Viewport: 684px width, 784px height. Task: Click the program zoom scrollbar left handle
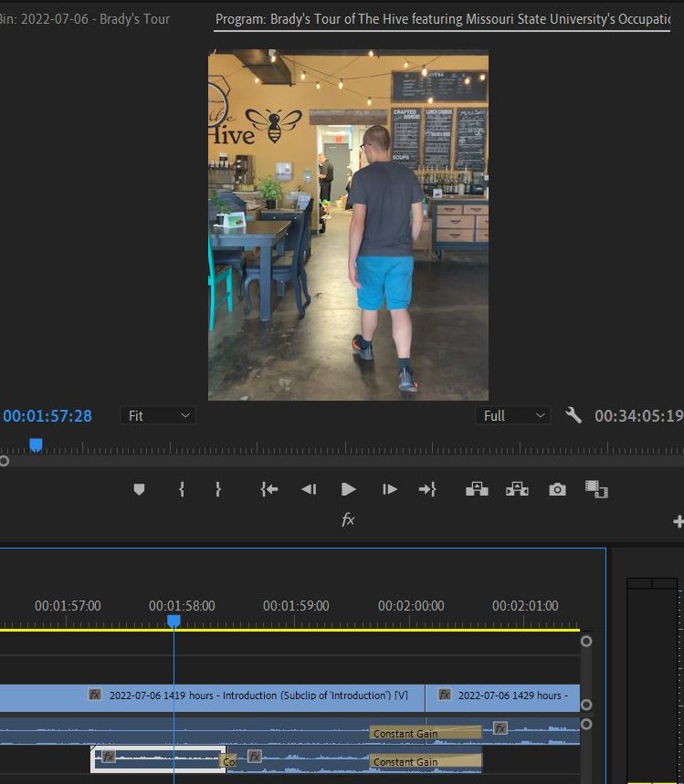coord(4,461)
